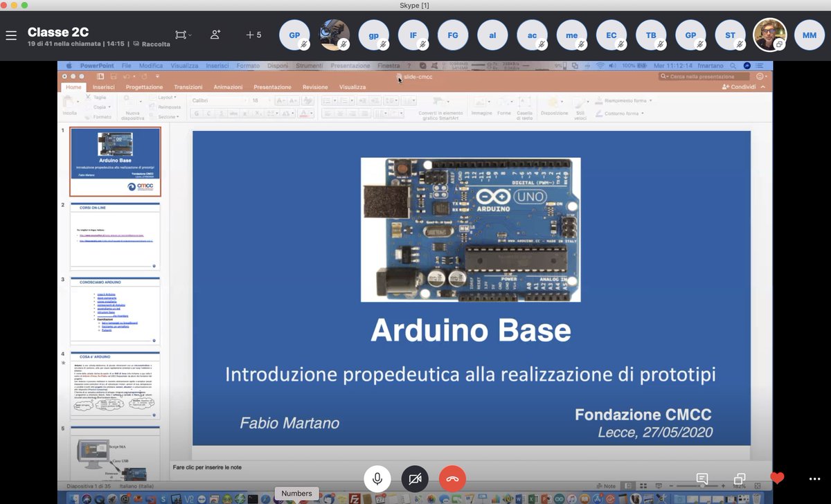The image size is (831, 504).
Task: Select the 'al' participant avatar
Action: (492, 35)
